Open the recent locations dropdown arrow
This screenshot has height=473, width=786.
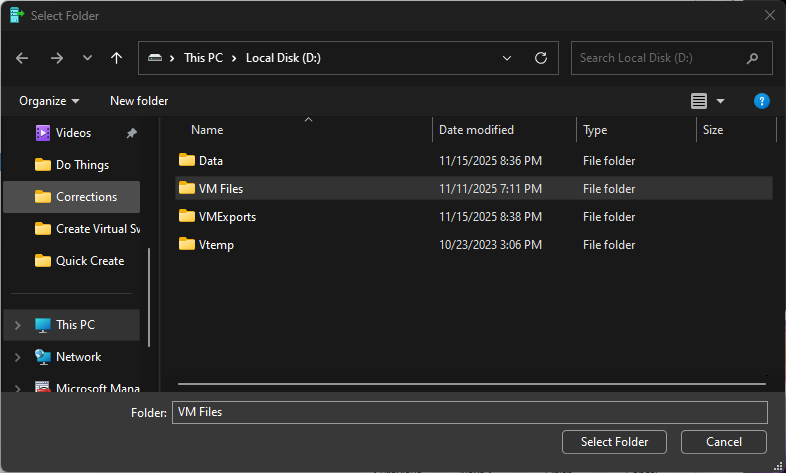pos(87,58)
